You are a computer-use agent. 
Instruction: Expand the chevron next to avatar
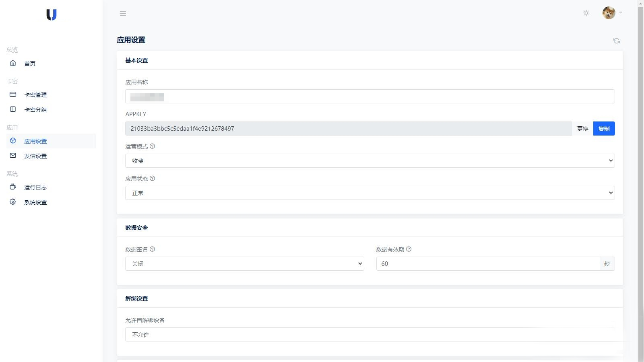click(621, 13)
